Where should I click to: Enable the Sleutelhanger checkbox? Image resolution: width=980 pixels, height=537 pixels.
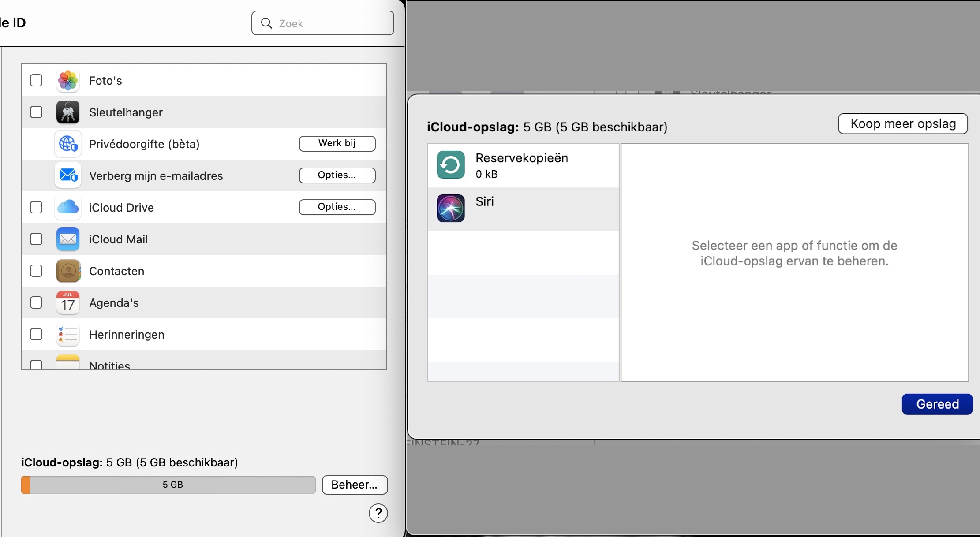pos(36,112)
